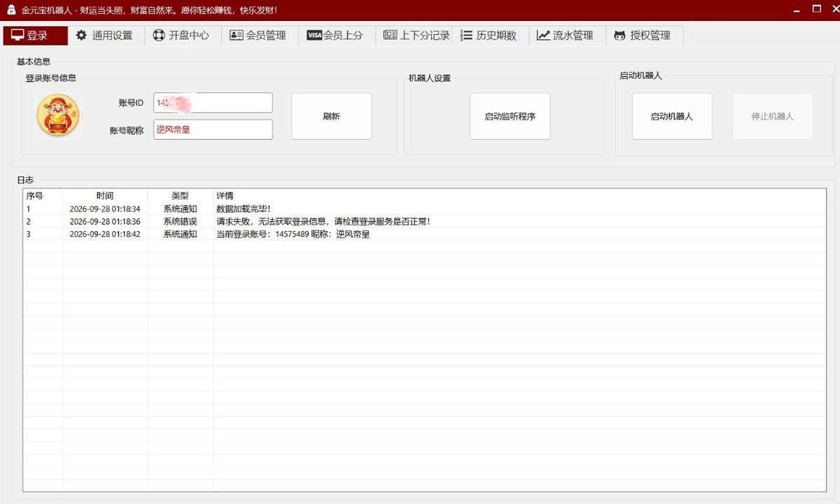Open the 会员上分 tab label
Viewport: 840px width, 504px height.
coord(343,35)
